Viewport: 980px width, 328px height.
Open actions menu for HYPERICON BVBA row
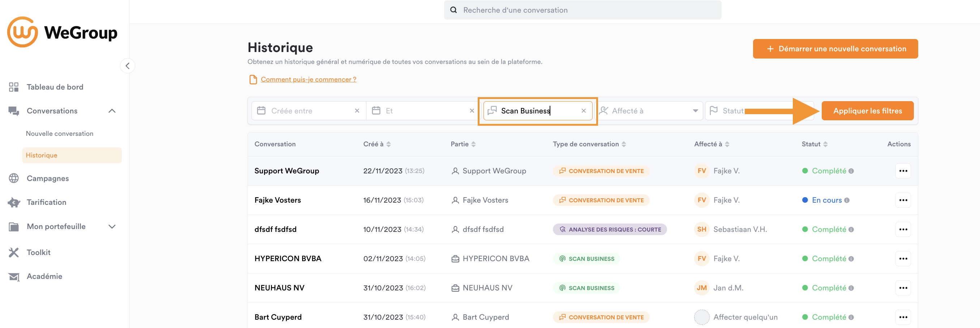click(x=903, y=259)
